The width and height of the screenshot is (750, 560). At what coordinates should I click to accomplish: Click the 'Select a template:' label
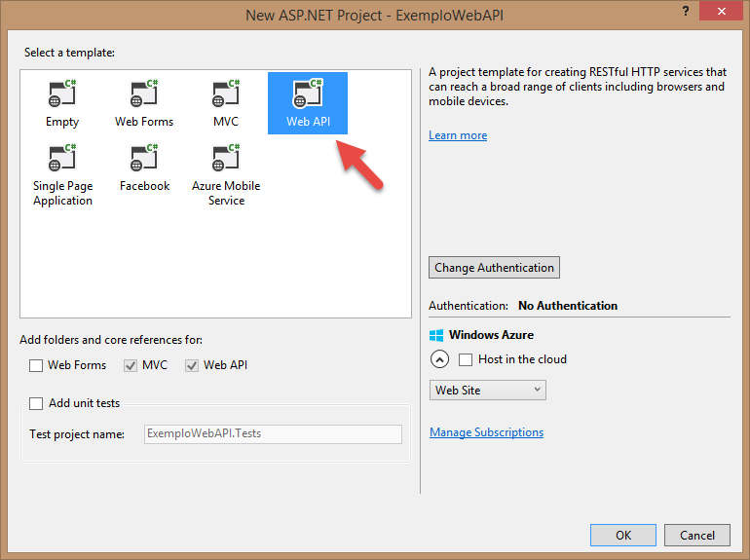(x=69, y=53)
